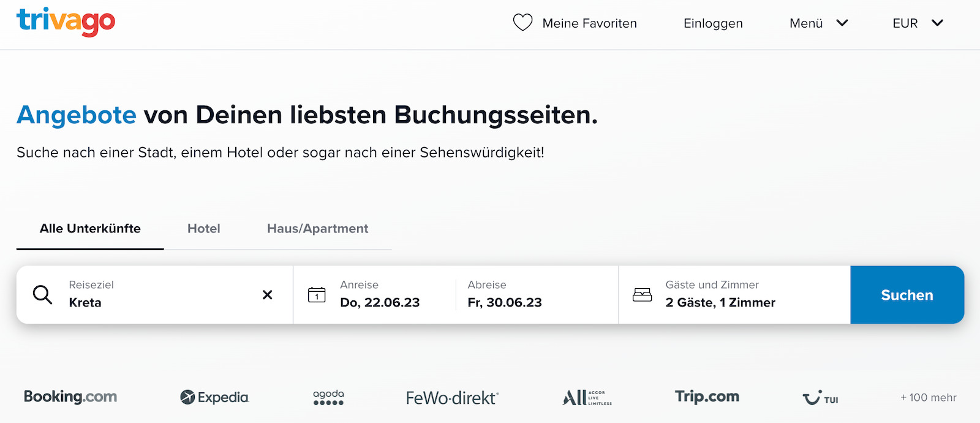
Task: Click the Accor Live Limitless logo
Action: [x=586, y=397]
